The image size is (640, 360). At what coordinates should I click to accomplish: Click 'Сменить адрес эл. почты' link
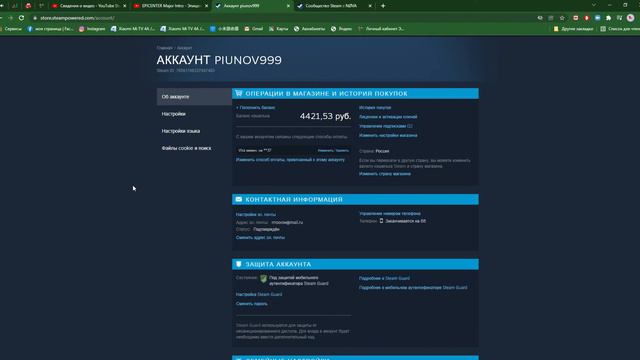point(260,237)
